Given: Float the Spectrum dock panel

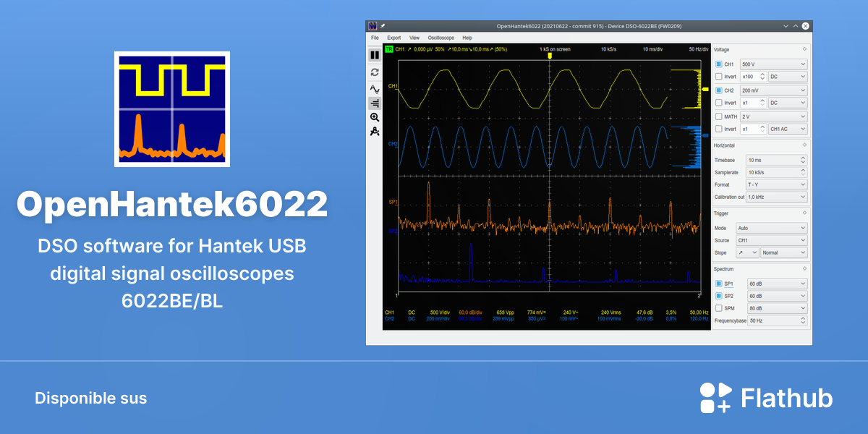Looking at the screenshot, I should click(x=804, y=269).
